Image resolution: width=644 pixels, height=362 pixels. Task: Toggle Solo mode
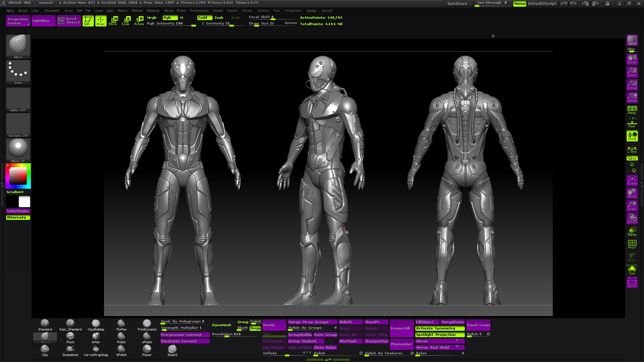(x=632, y=270)
